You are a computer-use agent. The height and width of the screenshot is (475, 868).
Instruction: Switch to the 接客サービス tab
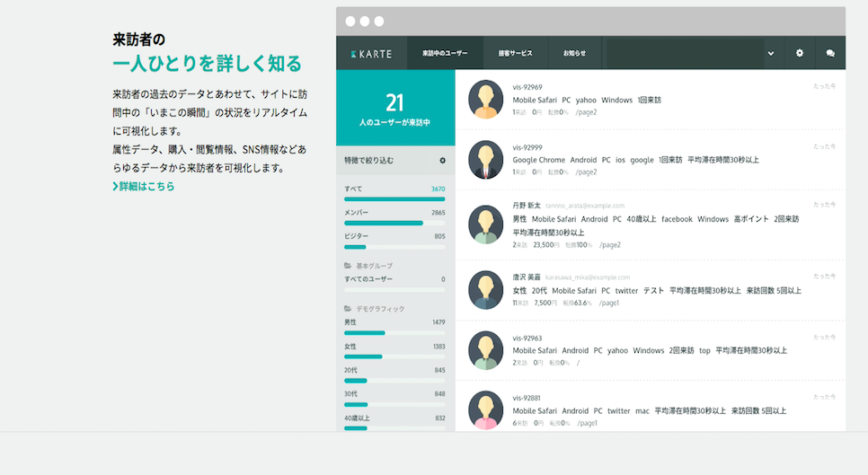tap(515, 53)
